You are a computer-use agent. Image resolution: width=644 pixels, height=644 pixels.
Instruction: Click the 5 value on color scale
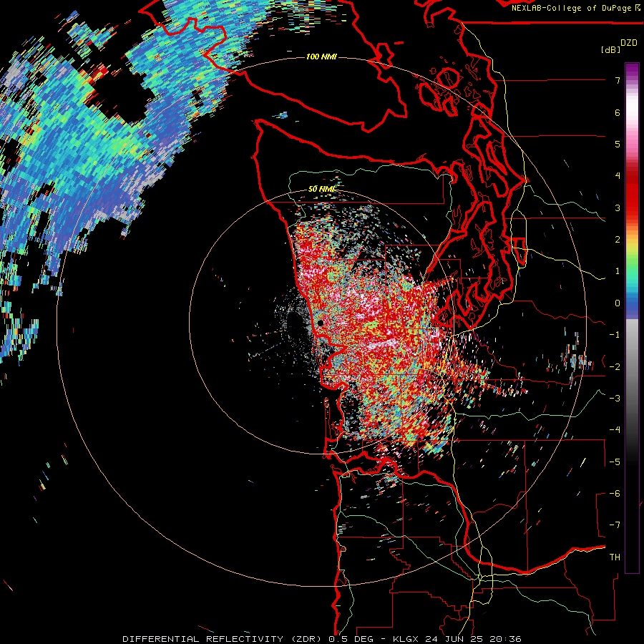(x=618, y=144)
